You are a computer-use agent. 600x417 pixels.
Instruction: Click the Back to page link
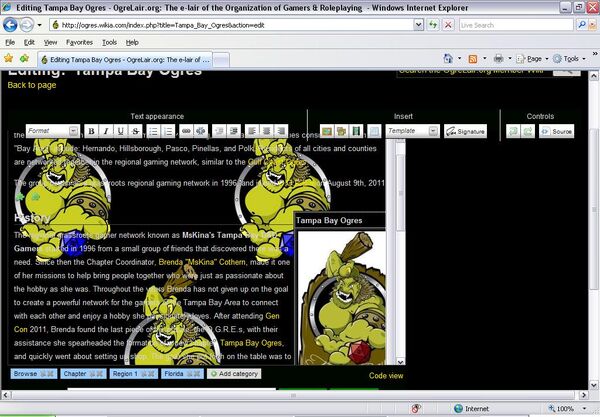[x=32, y=85]
